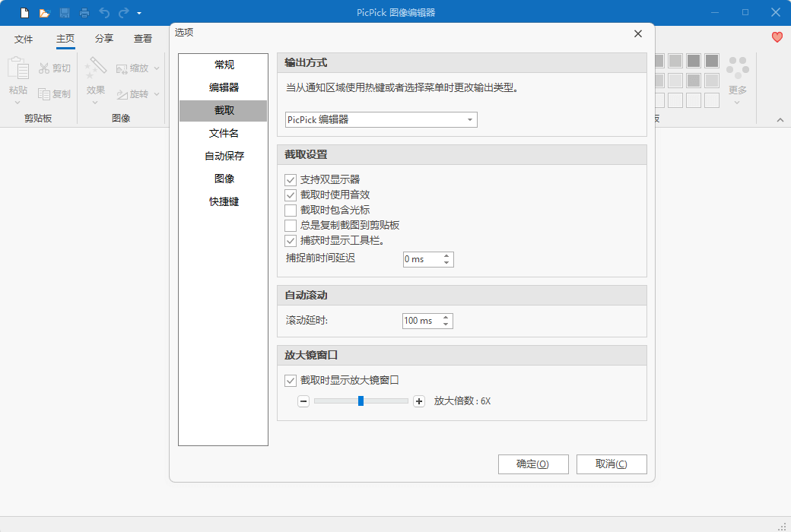Open the 文件 ribbon tab
Image resolution: width=791 pixels, height=532 pixels.
pos(24,39)
